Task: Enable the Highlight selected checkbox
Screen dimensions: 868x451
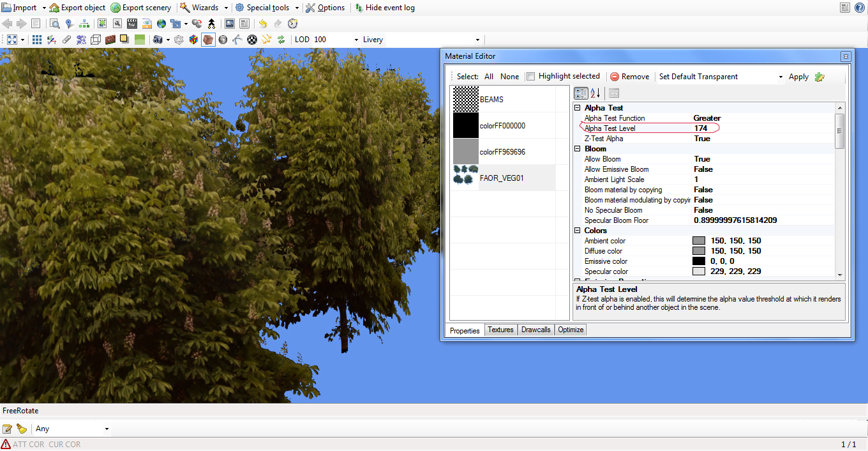Action: click(530, 77)
